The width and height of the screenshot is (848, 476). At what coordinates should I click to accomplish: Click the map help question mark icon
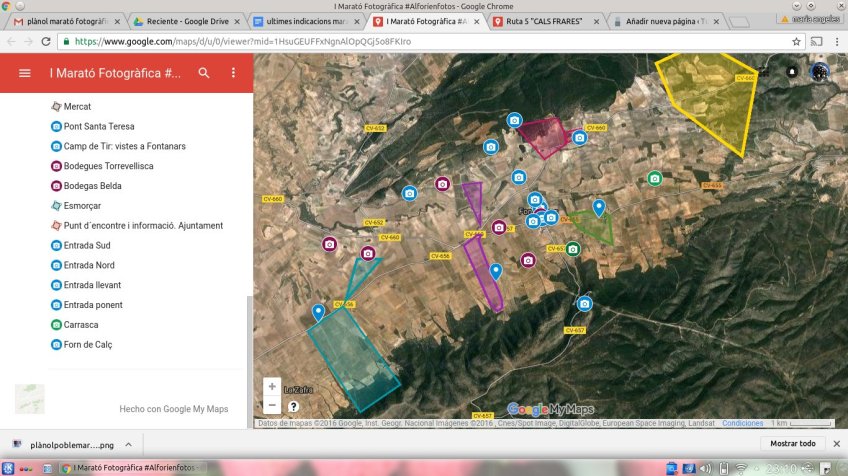pos(293,407)
